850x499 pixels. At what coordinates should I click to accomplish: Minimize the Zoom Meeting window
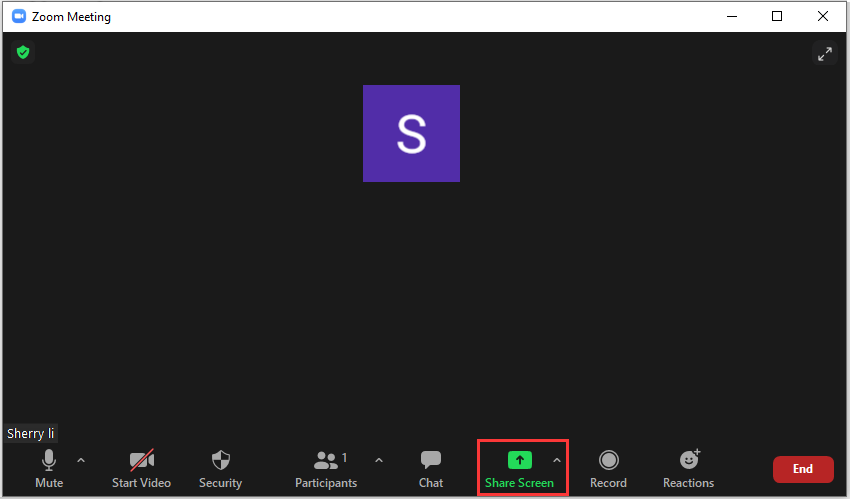tap(732, 16)
